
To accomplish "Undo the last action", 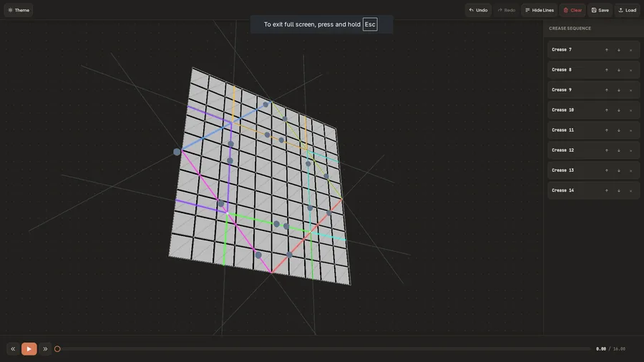I will click(478, 10).
